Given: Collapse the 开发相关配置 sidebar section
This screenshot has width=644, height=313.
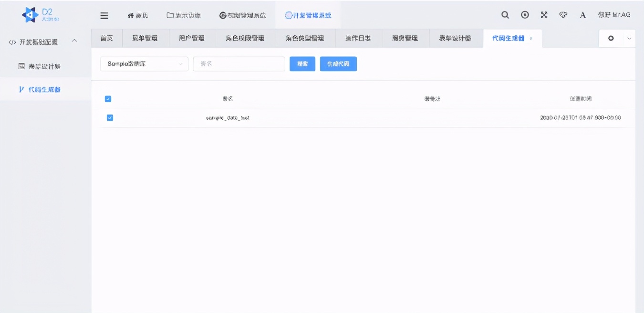Looking at the screenshot, I should click(74, 41).
